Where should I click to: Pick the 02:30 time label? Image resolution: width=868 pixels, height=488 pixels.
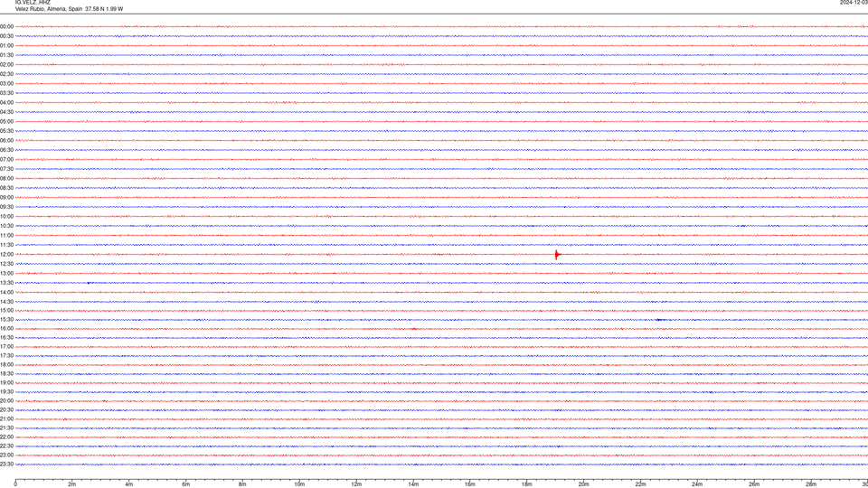[6, 74]
